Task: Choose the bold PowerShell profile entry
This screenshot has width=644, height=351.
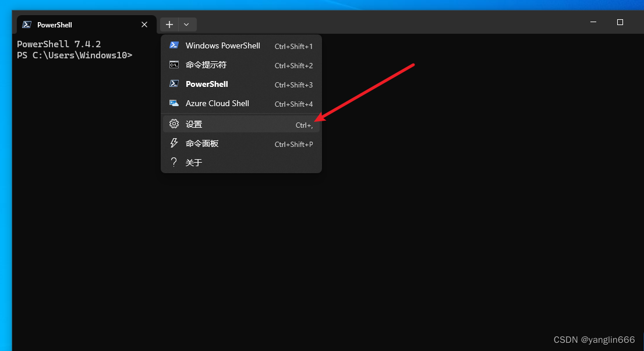Action: point(241,85)
